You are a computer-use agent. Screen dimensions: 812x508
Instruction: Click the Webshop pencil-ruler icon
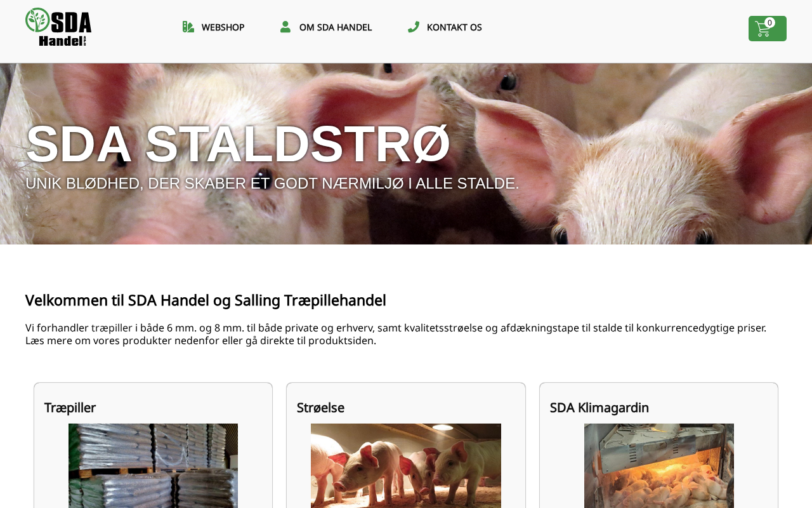[x=188, y=27]
